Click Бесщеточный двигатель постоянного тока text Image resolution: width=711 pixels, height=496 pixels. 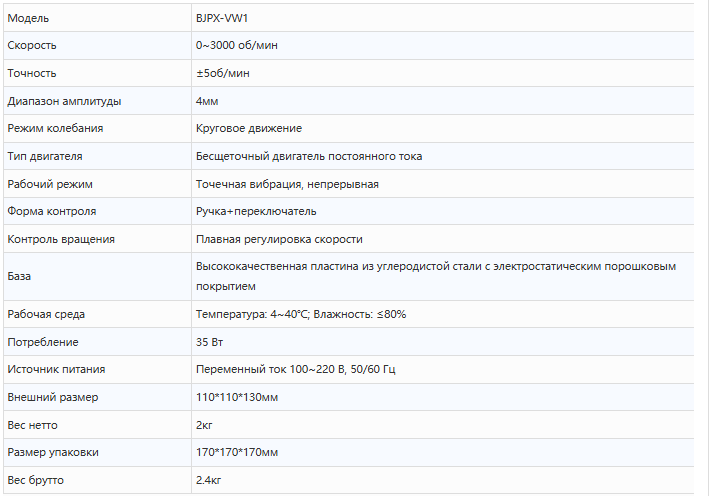pos(309,156)
